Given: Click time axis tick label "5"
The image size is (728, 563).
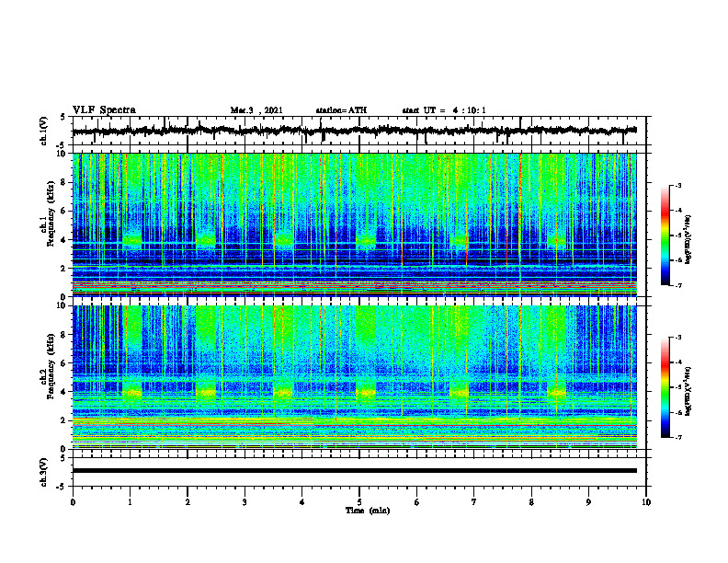Looking at the screenshot, I should tap(359, 502).
